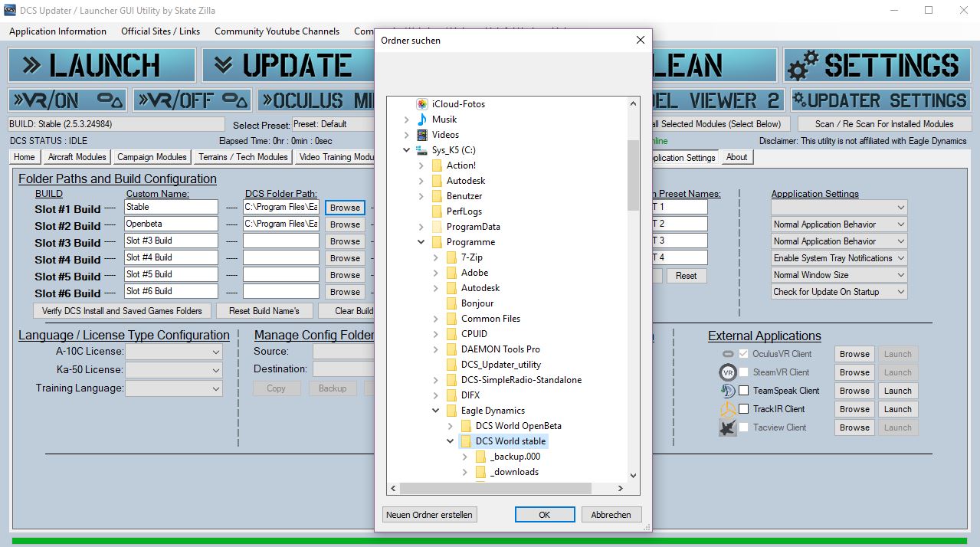Expand the Benutzer folder node
980x547 pixels.
[421, 196]
